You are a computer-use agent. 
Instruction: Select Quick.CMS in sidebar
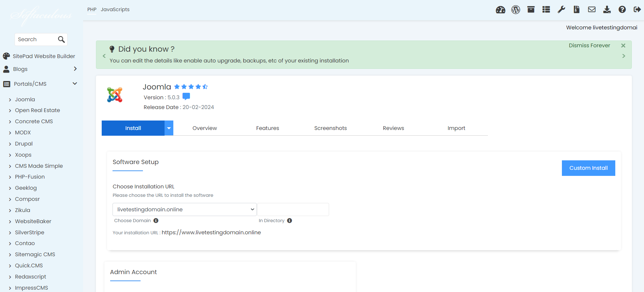point(29,266)
